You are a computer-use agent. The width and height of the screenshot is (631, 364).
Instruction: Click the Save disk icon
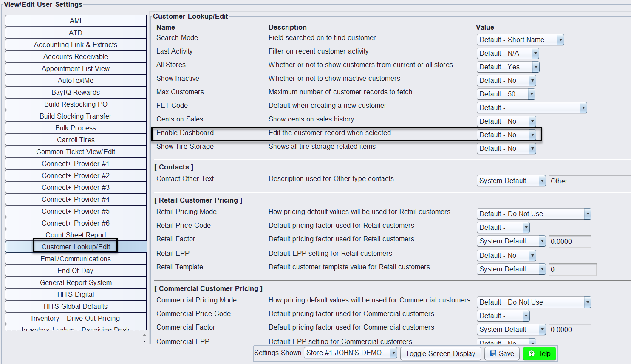tap(493, 353)
